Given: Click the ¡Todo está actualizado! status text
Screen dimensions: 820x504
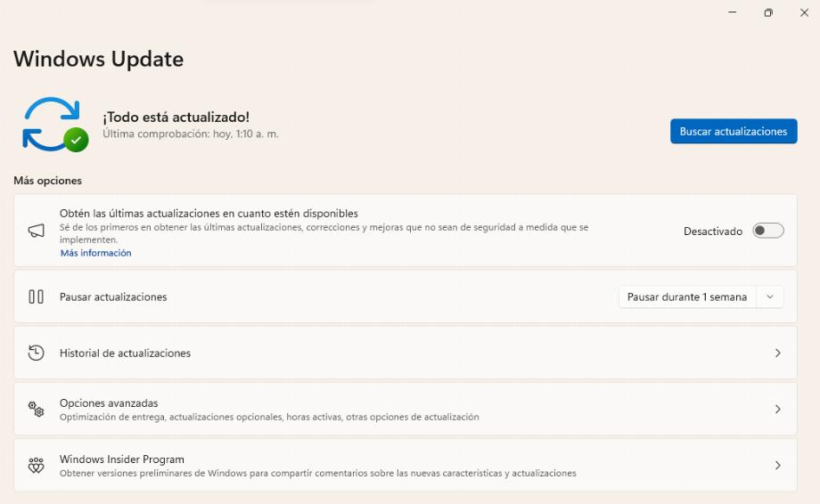Looking at the screenshot, I should click(176, 117).
